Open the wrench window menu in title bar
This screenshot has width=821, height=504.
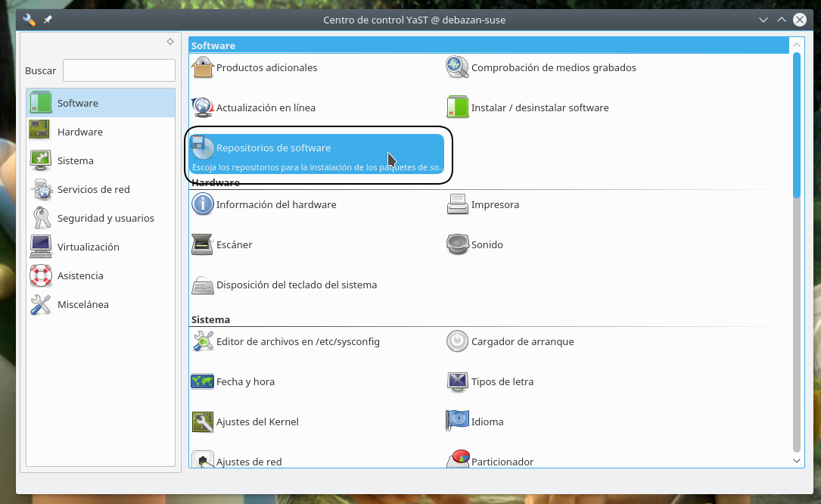coord(29,20)
